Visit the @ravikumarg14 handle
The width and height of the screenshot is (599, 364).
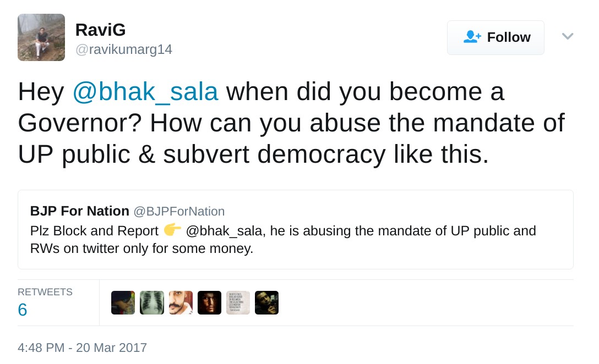[124, 49]
